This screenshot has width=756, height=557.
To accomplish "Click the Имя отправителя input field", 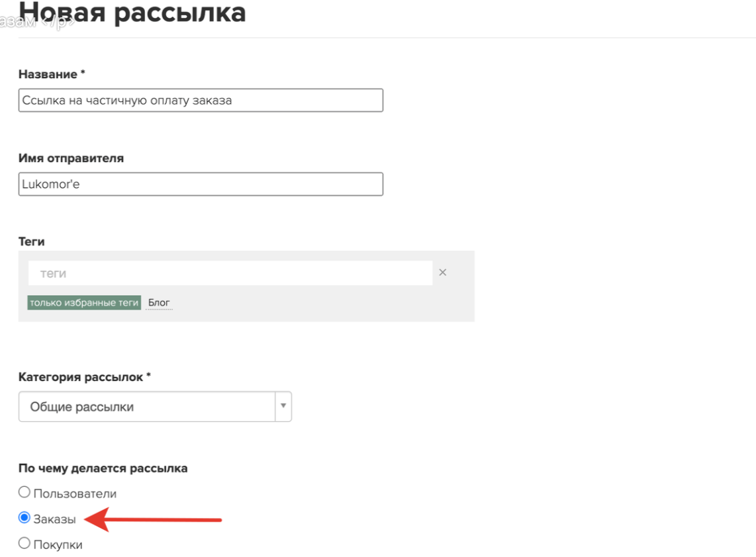I will (x=201, y=184).
